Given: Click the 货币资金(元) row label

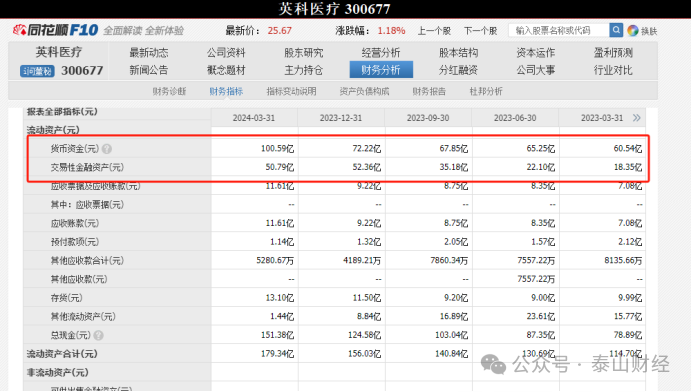Looking at the screenshot, I should coord(75,149).
